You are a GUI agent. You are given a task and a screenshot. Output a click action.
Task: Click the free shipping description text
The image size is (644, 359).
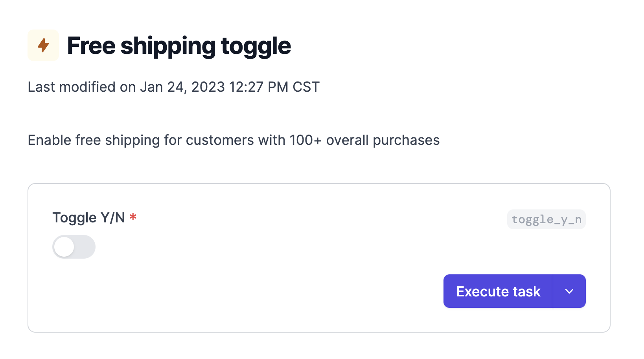point(234,141)
